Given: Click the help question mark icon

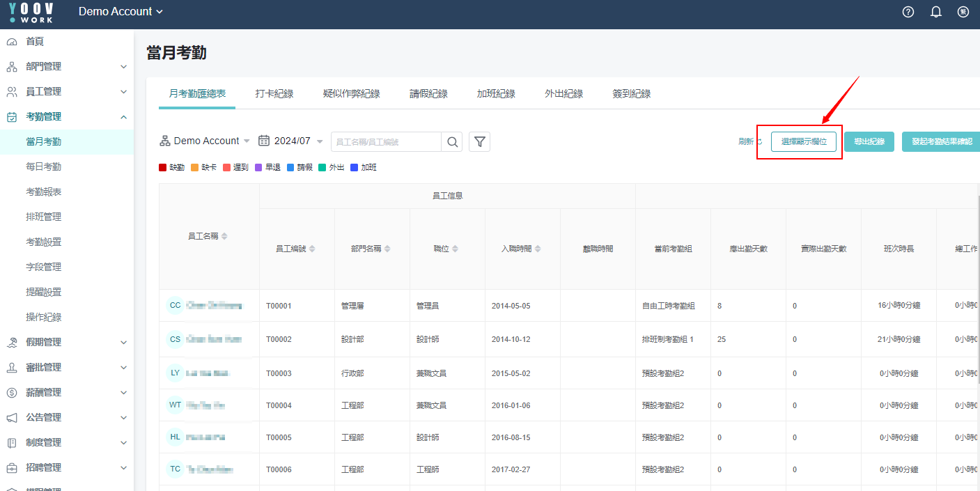Looking at the screenshot, I should click(908, 12).
